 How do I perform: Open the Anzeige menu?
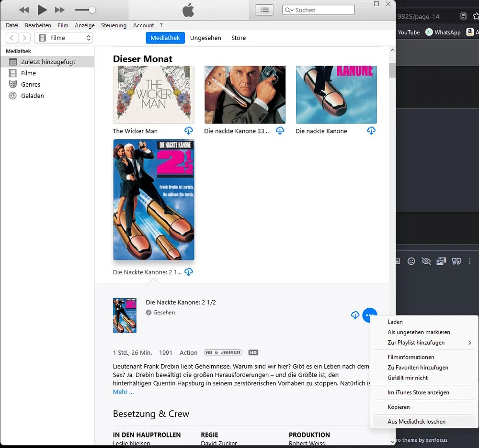coord(85,25)
